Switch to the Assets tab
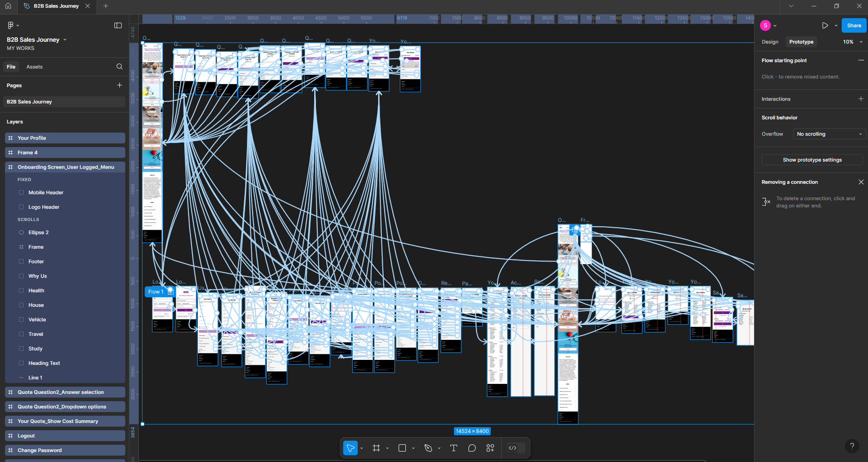This screenshot has width=868, height=462. pyautogui.click(x=35, y=67)
